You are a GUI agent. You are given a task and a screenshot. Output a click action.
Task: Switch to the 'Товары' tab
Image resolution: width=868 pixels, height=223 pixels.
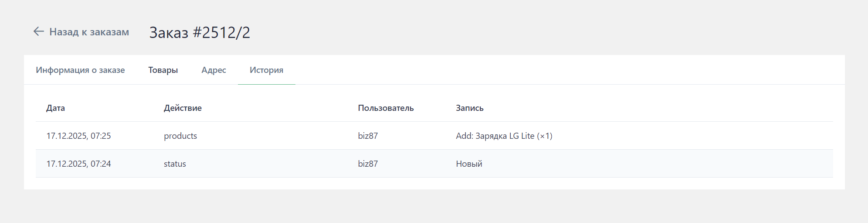(163, 70)
